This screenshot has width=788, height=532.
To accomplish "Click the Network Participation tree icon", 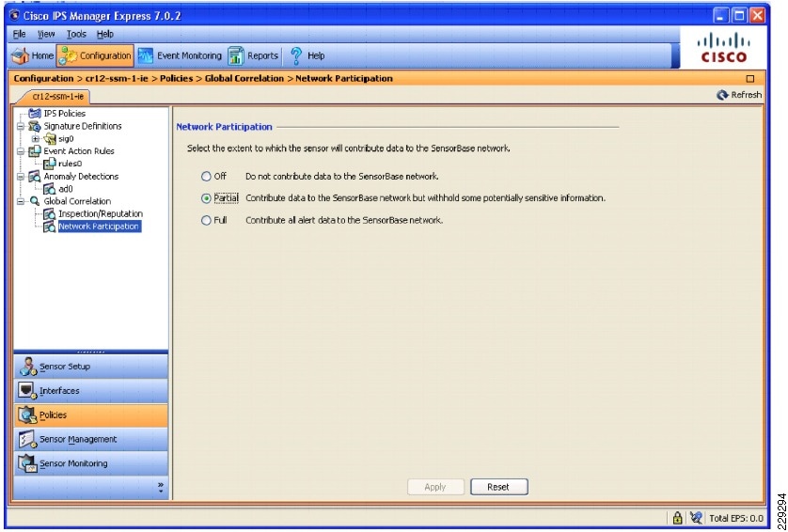I will [x=50, y=227].
